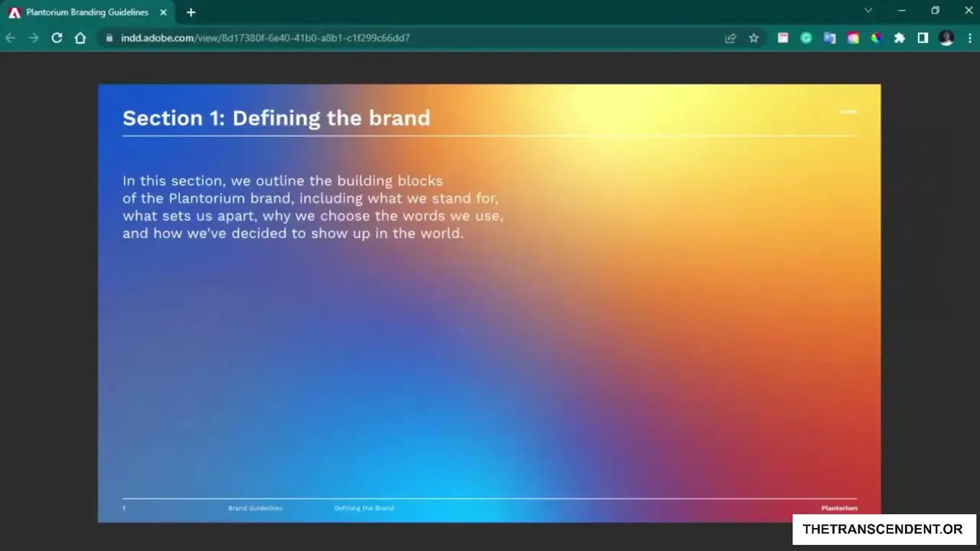Click the 'Defining the Brand' footer text

click(364, 508)
